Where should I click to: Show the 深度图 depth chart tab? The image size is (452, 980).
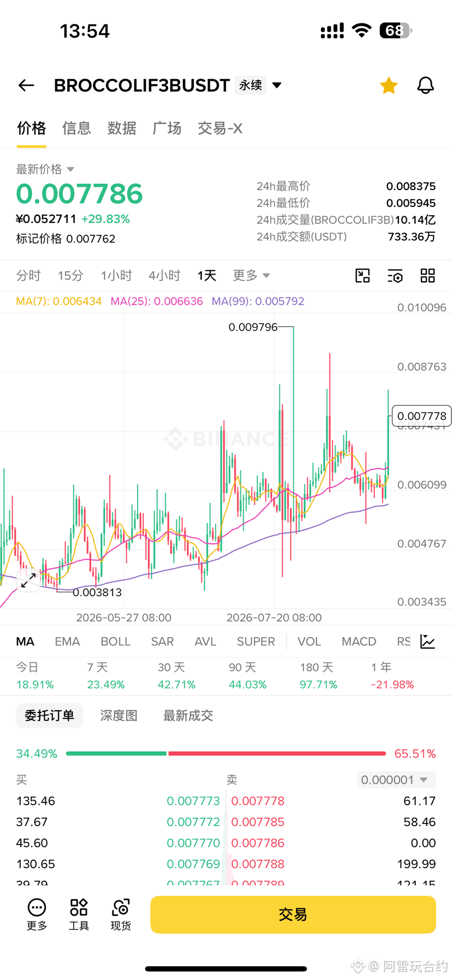(x=118, y=716)
